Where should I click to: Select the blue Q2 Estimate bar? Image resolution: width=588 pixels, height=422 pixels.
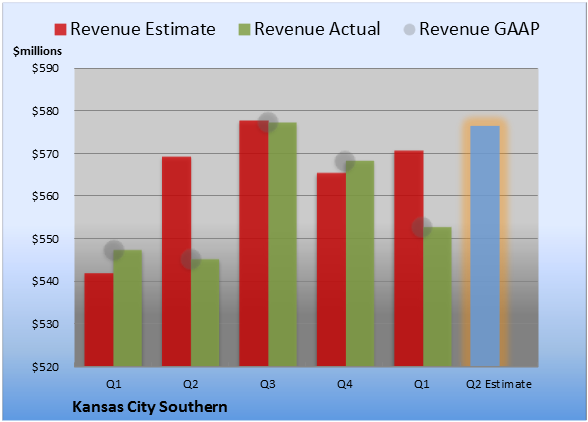[485, 246]
